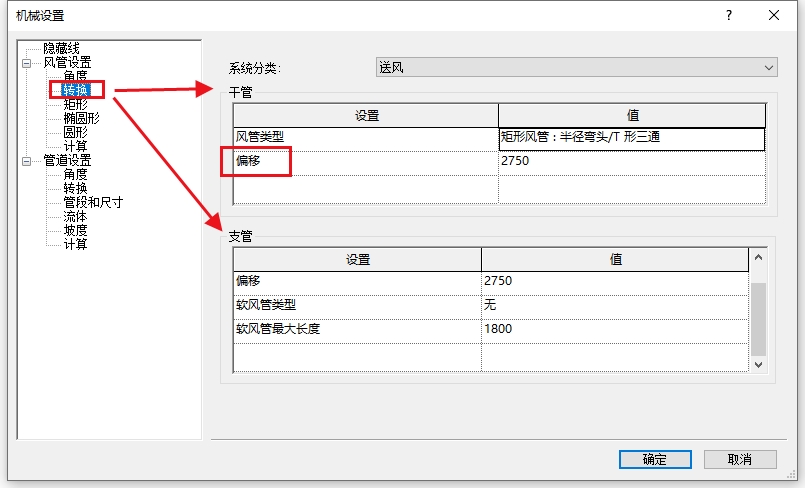Click the 支管 table scroll down arrow
This screenshot has height=488, width=805.
click(x=758, y=364)
